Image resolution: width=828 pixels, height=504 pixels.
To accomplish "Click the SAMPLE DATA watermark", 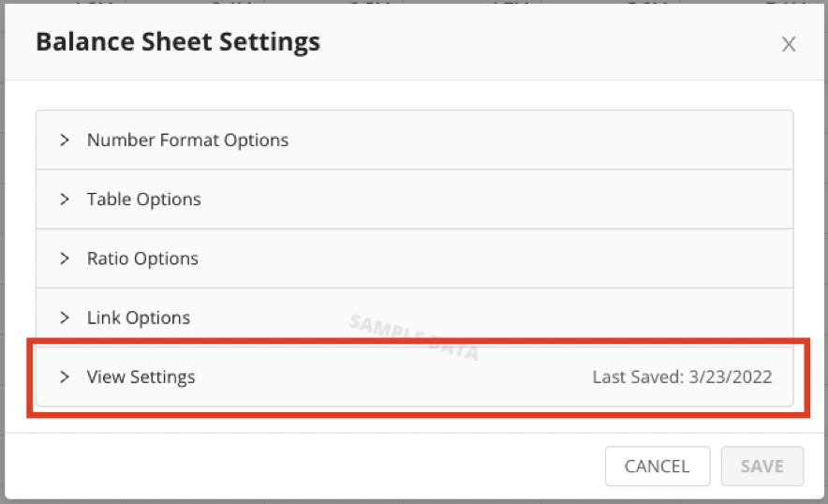I will (415, 337).
